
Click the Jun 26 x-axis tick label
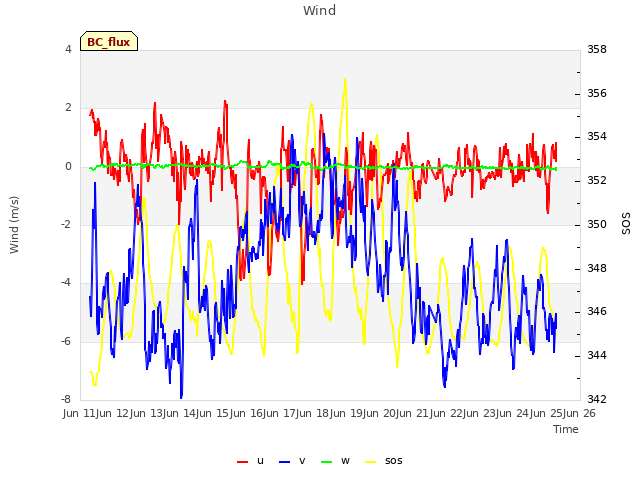coord(580,413)
